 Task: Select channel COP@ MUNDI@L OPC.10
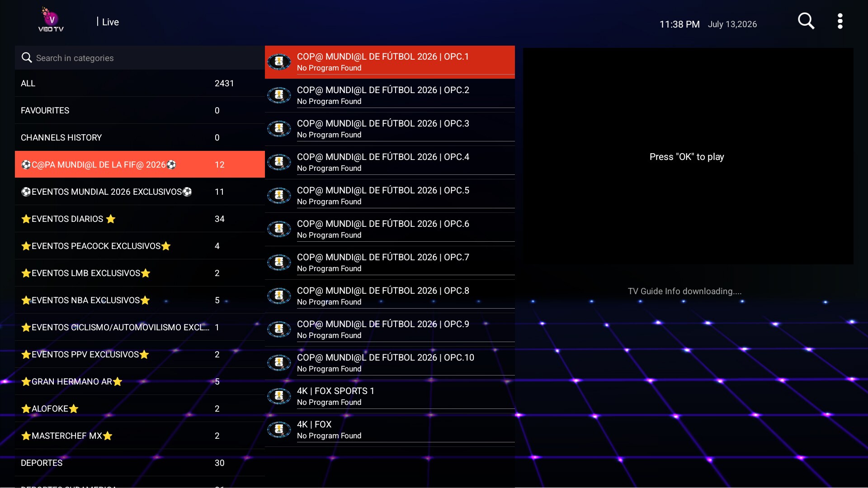pos(390,363)
